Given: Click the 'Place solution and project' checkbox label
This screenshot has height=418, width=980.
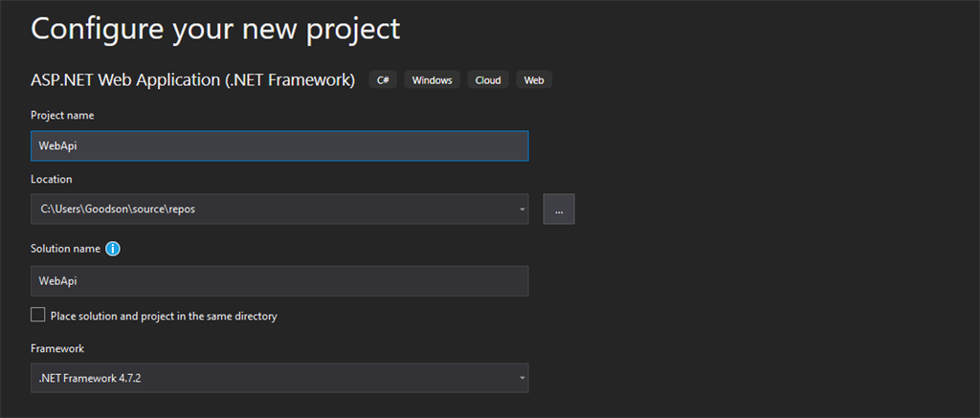Looking at the screenshot, I should pos(164,316).
